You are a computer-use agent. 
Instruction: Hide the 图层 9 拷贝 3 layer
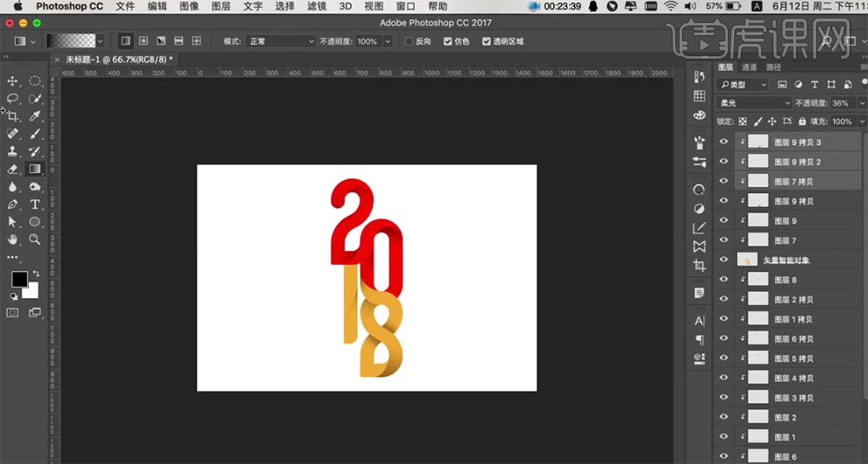click(x=723, y=142)
